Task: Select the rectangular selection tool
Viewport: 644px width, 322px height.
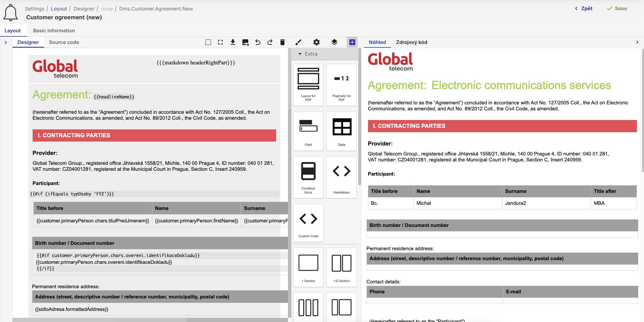Action: tap(208, 42)
